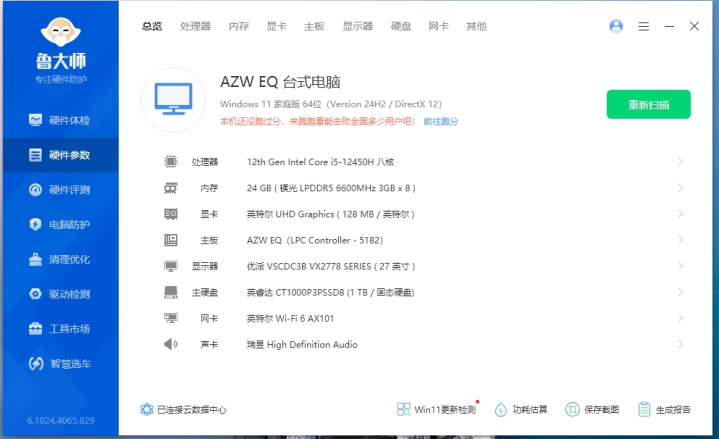Click the 主板 motherboard icon

[x=171, y=240]
